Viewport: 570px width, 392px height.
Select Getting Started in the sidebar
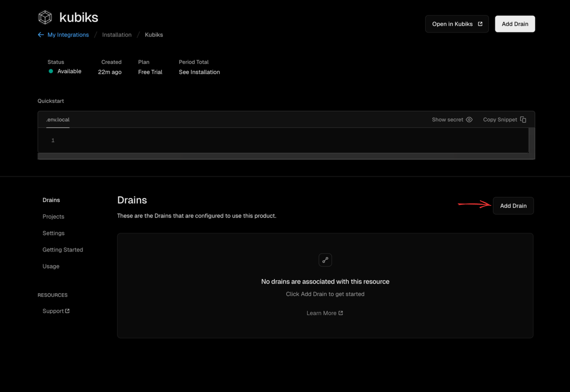(x=63, y=250)
